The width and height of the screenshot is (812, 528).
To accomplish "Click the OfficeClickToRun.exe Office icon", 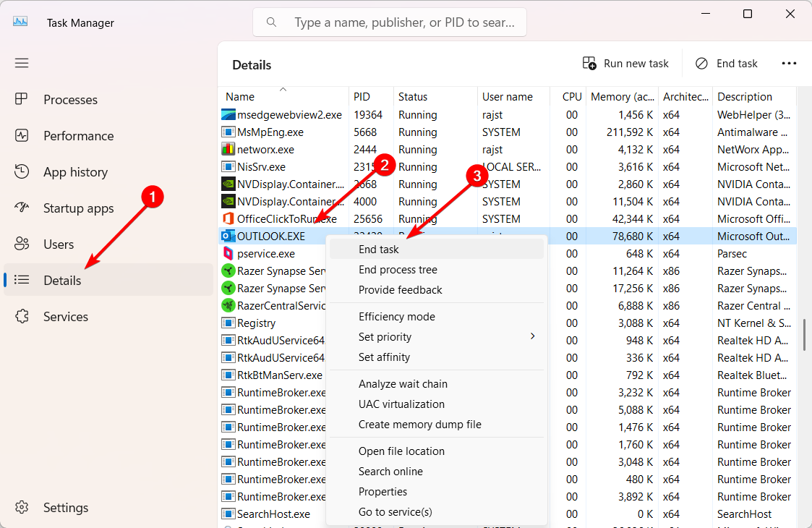I will point(228,218).
